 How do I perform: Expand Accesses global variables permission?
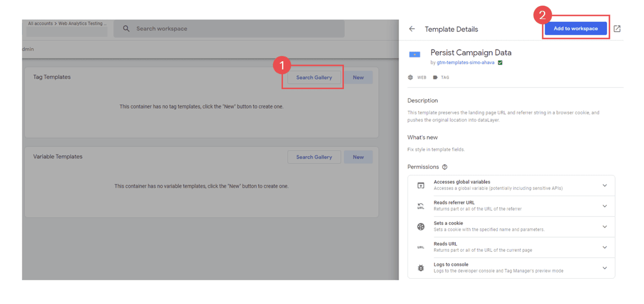click(605, 185)
